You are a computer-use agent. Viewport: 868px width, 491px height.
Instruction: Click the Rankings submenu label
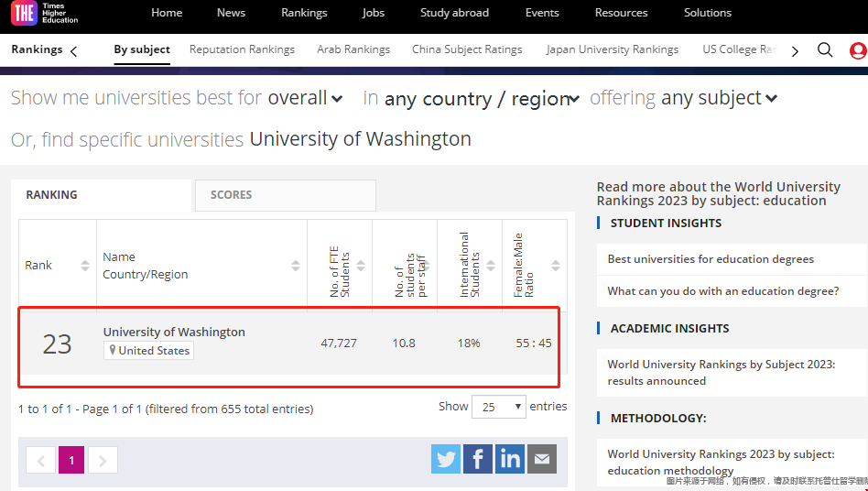point(37,49)
